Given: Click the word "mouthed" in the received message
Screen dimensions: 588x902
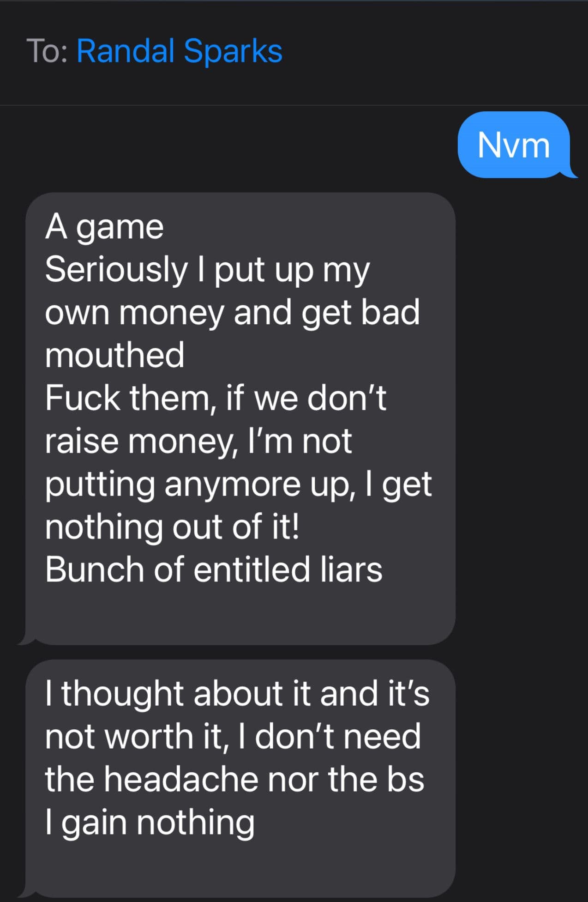Looking at the screenshot, I should (115, 355).
